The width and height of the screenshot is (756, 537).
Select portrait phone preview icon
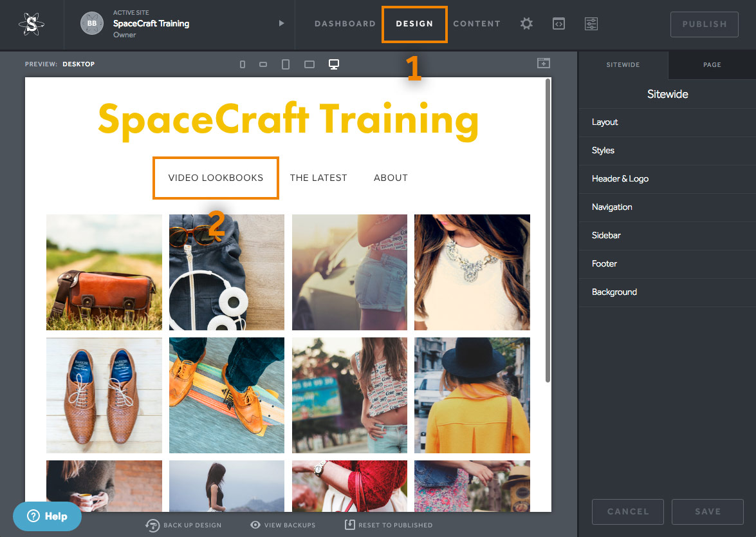pyautogui.click(x=243, y=64)
